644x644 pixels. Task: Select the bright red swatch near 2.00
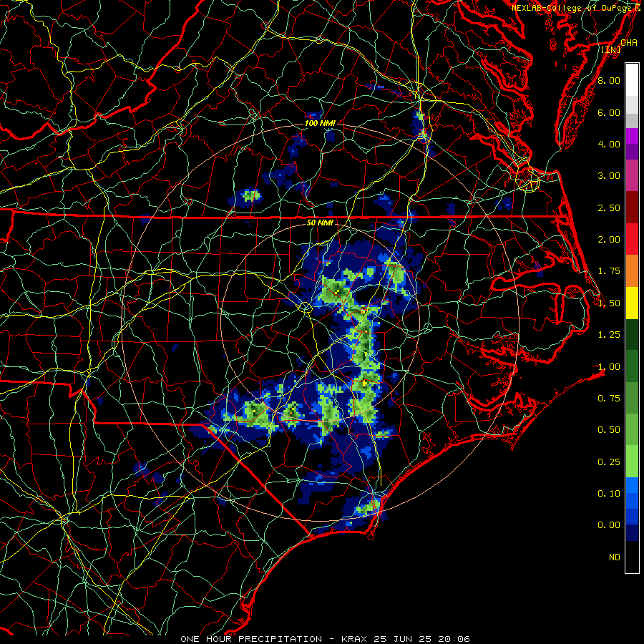632,239
